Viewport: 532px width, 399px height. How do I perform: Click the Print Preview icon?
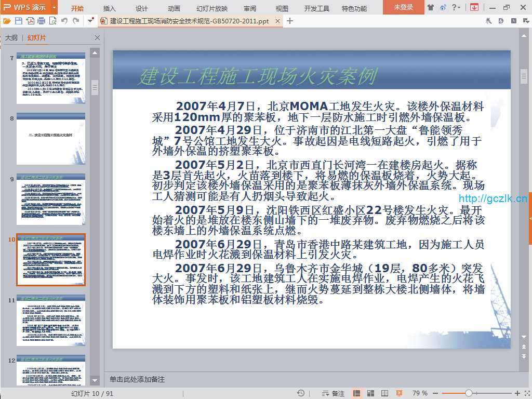click(x=52, y=21)
